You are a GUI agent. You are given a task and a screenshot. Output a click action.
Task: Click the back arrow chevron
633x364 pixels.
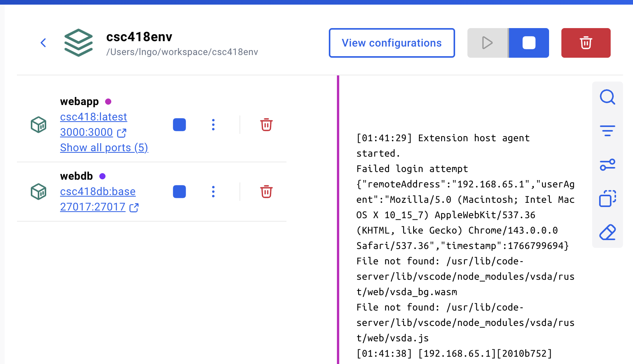coord(44,43)
